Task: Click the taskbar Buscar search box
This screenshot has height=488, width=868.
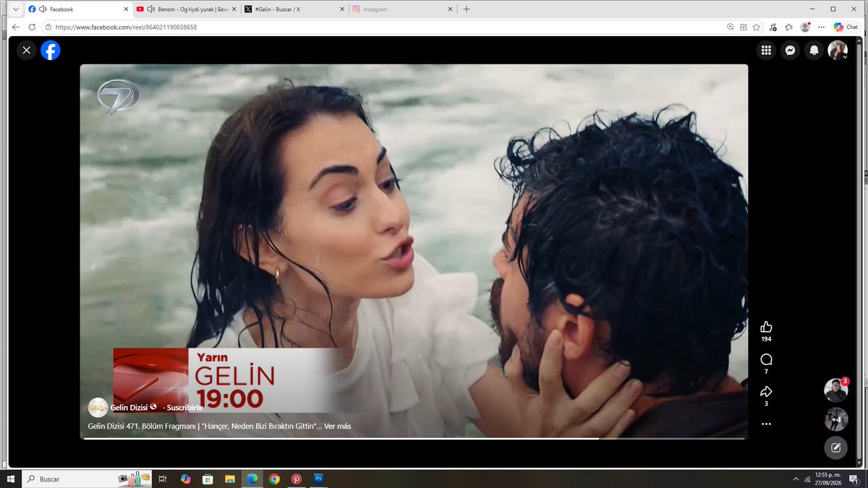Action: [87, 479]
